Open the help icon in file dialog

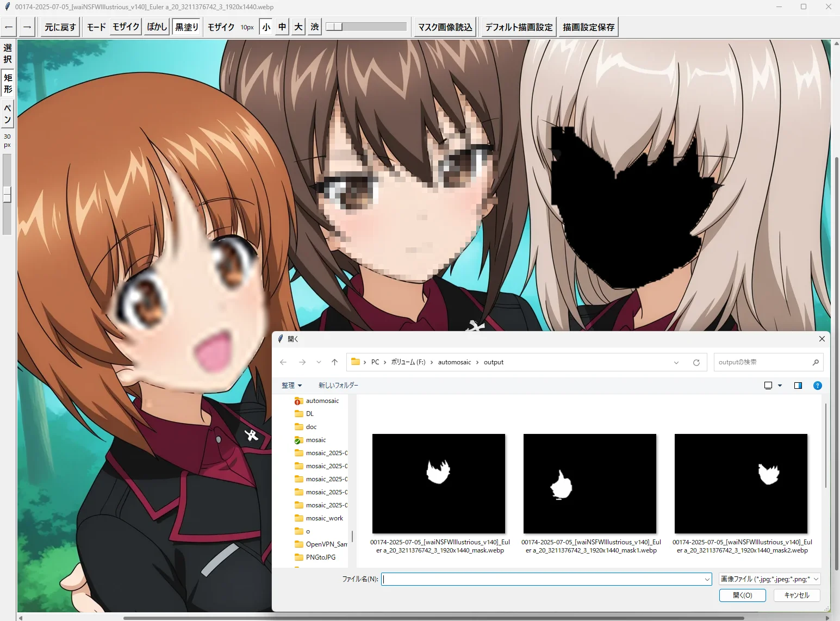(817, 386)
